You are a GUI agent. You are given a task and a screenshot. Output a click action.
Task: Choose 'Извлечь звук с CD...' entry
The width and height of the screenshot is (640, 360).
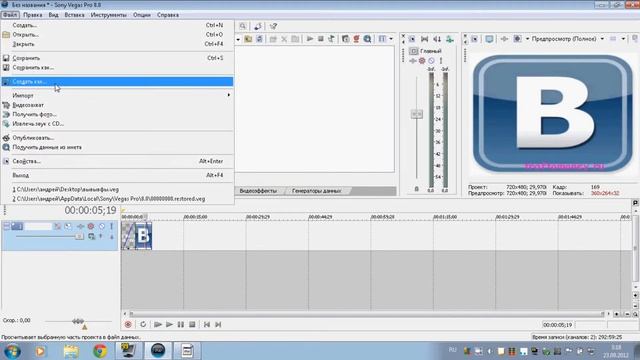117,124
